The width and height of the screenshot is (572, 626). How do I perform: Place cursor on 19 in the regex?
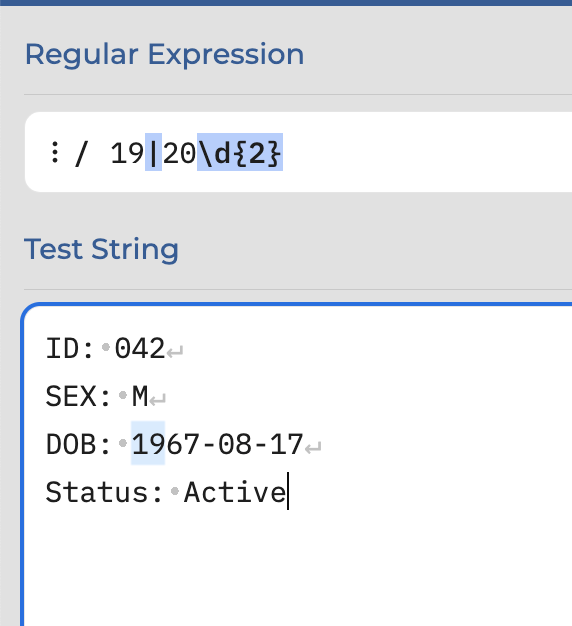click(127, 153)
